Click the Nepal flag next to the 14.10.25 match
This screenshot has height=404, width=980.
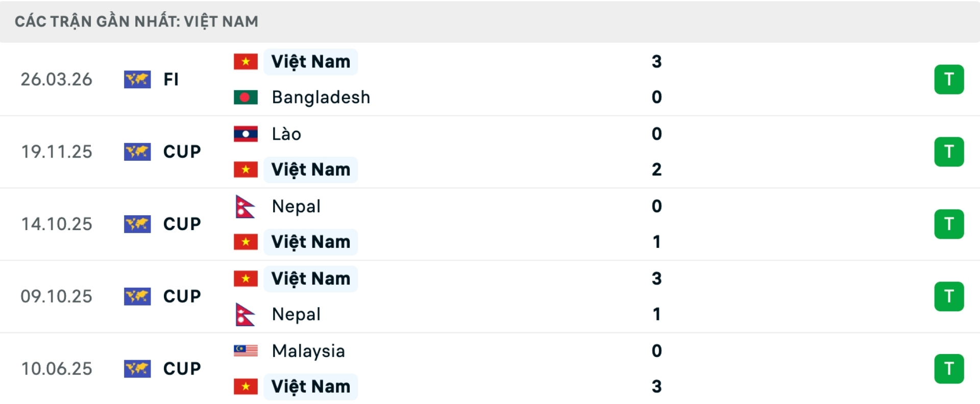tap(246, 206)
